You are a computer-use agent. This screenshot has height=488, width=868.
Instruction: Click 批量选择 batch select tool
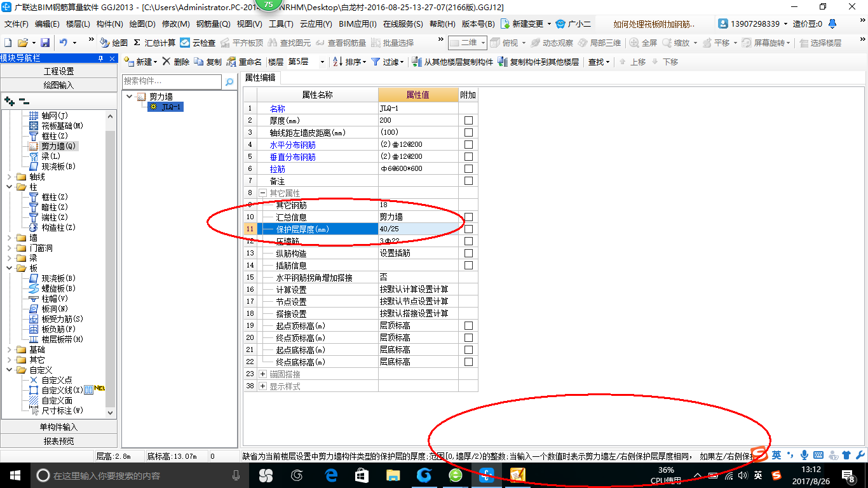click(392, 43)
